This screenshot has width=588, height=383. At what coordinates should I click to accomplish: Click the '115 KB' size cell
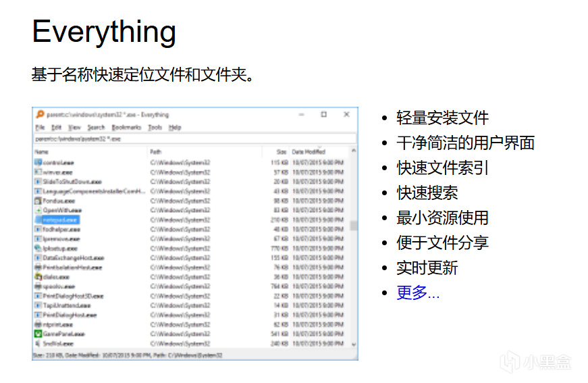tap(279, 162)
